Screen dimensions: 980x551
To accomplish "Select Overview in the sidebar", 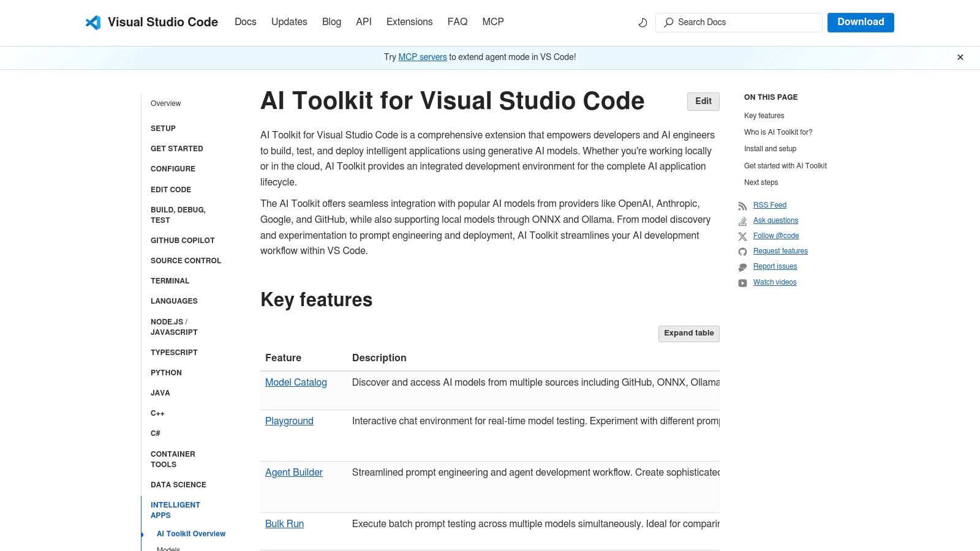I will [166, 103].
